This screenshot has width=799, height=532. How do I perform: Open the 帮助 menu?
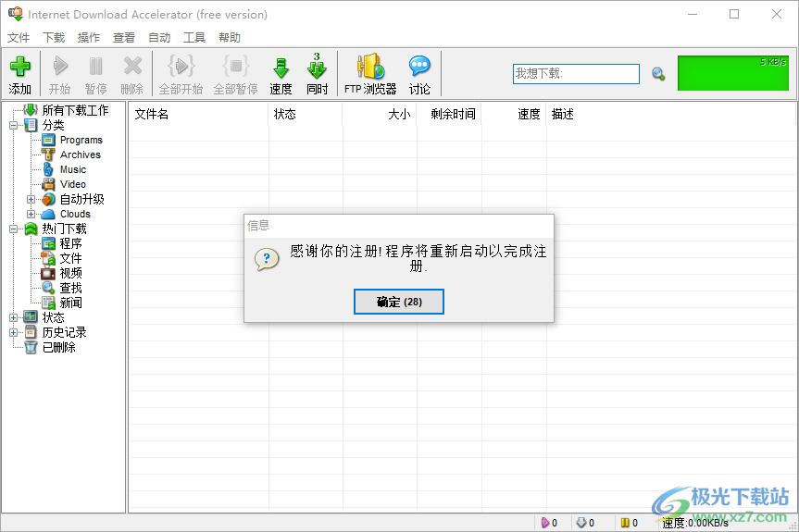coord(230,38)
